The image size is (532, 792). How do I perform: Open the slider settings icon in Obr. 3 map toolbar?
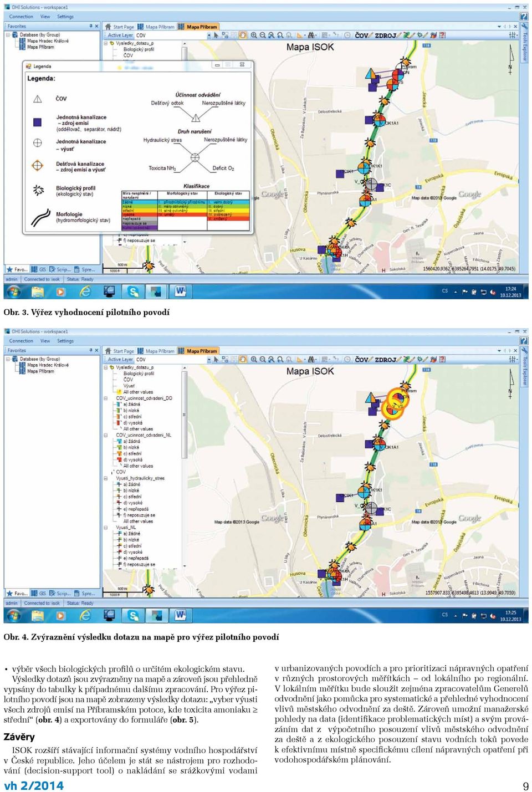(x=513, y=35)
